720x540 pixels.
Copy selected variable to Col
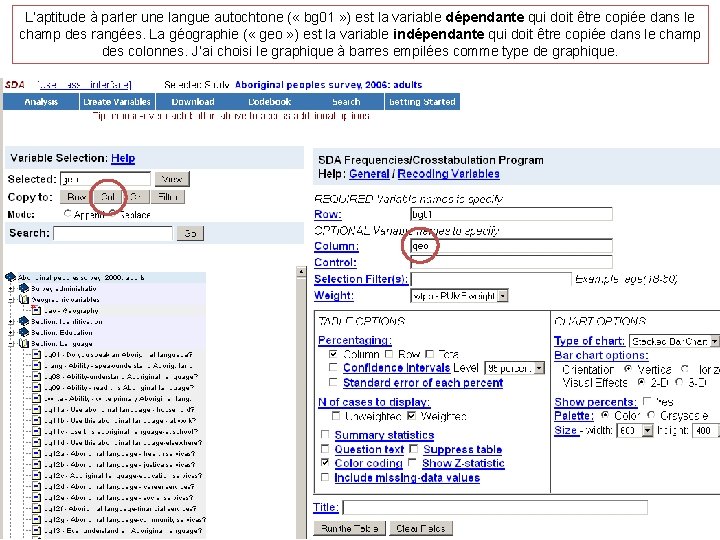pyautogui.click(x=108, y=197)
